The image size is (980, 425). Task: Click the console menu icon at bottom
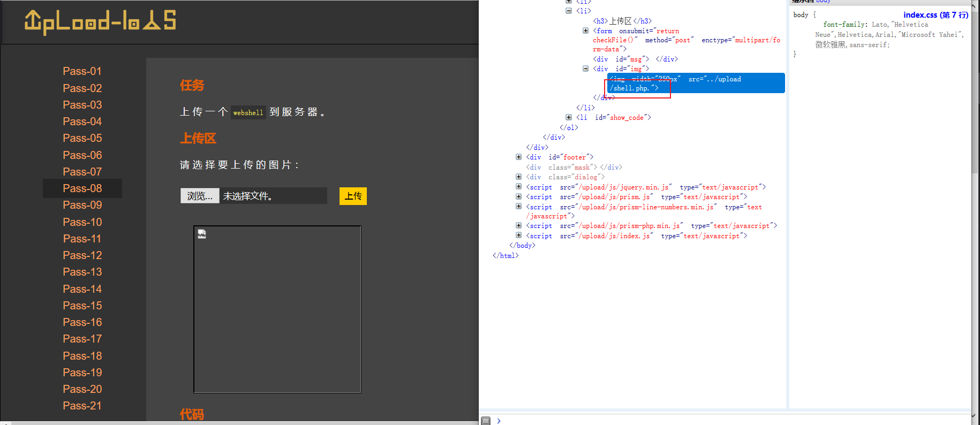point(486,421)
